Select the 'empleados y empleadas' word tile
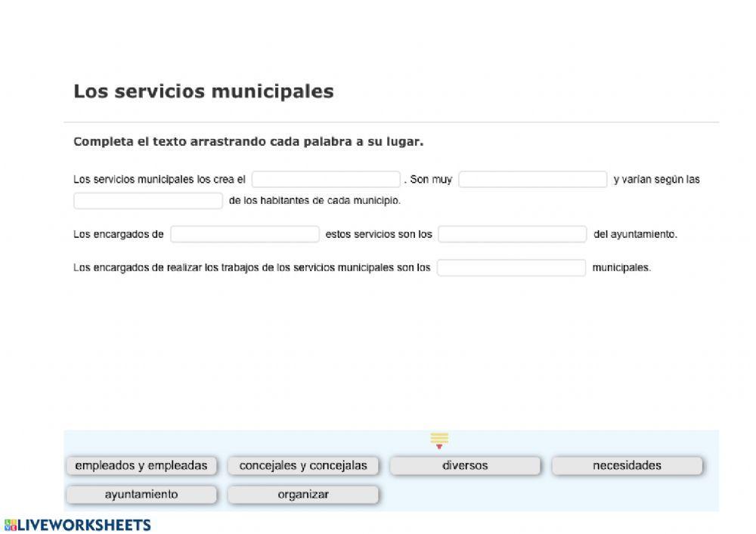 coord(141,466)
